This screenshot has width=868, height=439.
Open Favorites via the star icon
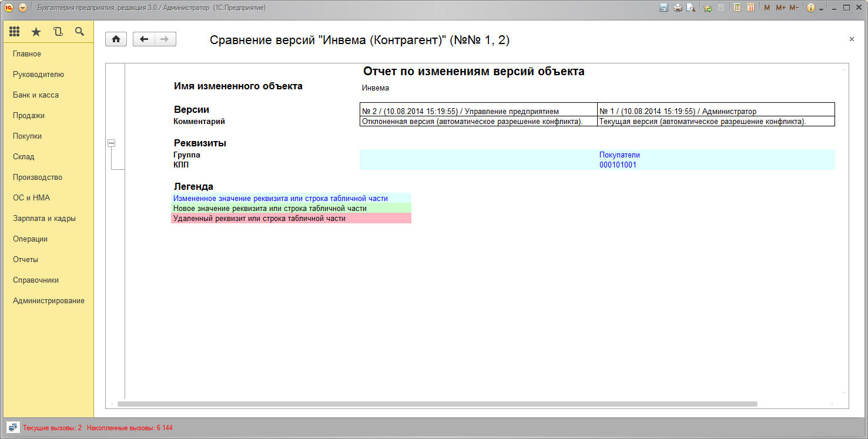[x=36, y=32]
